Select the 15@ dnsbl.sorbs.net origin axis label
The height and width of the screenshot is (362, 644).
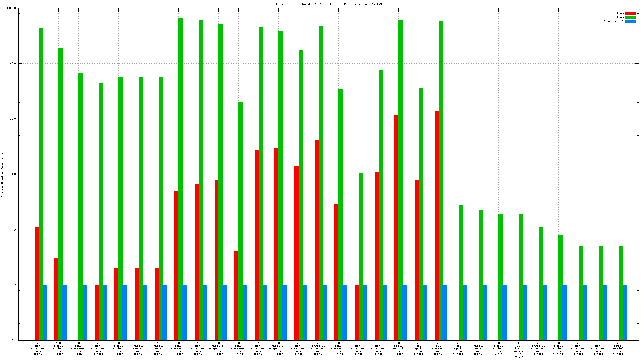click(58, 348)
